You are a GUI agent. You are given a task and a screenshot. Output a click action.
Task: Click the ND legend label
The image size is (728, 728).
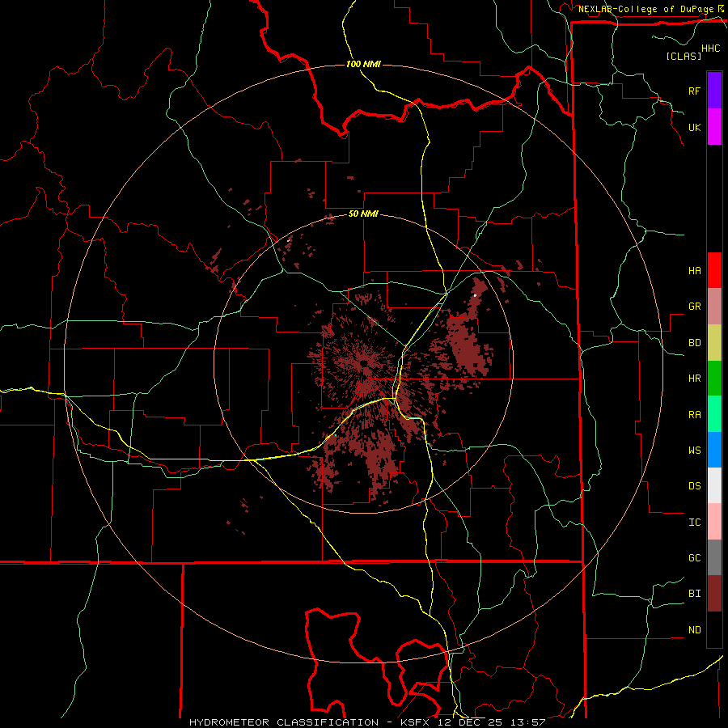(694, 630)
